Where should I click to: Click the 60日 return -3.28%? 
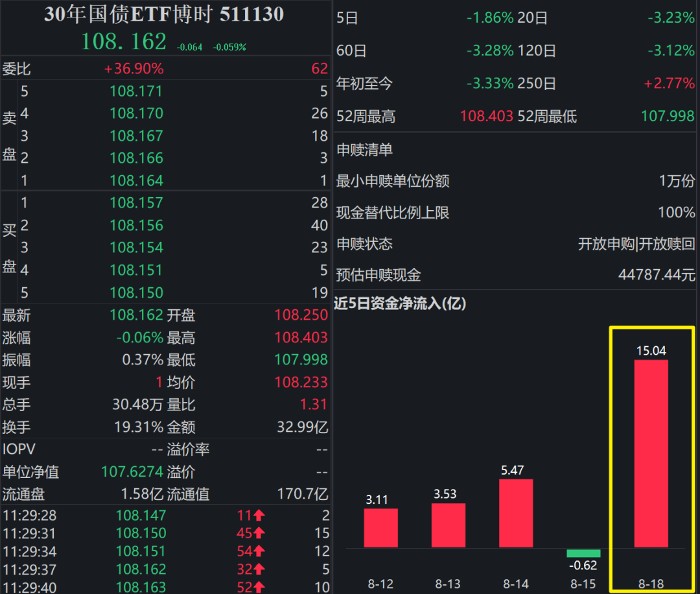coord(490,51)
